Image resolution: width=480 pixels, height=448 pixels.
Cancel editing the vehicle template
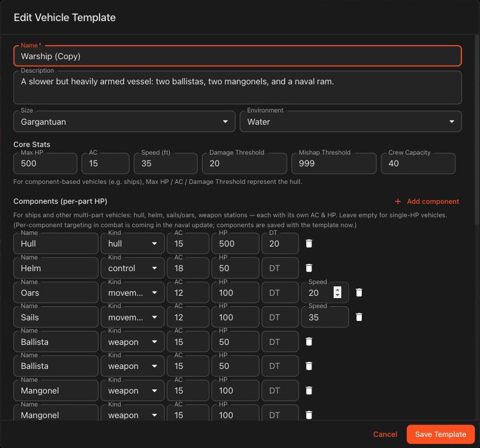click(x=385, y=434)
